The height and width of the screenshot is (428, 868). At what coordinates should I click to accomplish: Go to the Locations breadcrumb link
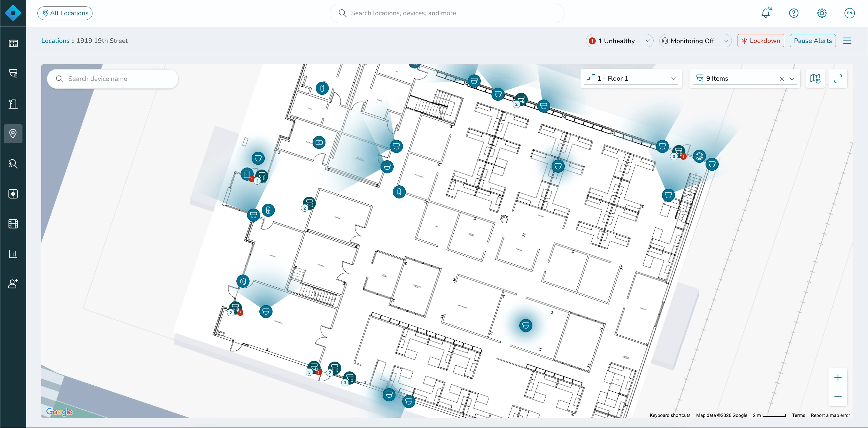click(x=55, y=41)
